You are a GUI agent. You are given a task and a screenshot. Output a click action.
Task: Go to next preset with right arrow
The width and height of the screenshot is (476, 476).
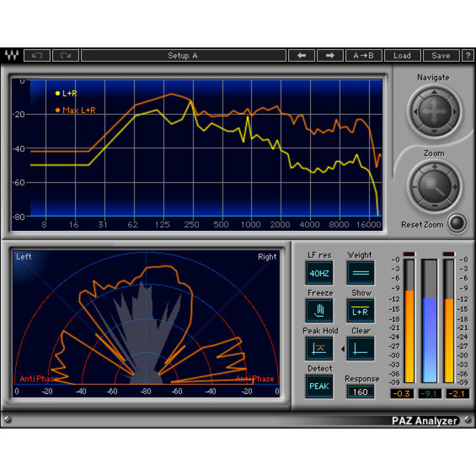tap(330, 55)
